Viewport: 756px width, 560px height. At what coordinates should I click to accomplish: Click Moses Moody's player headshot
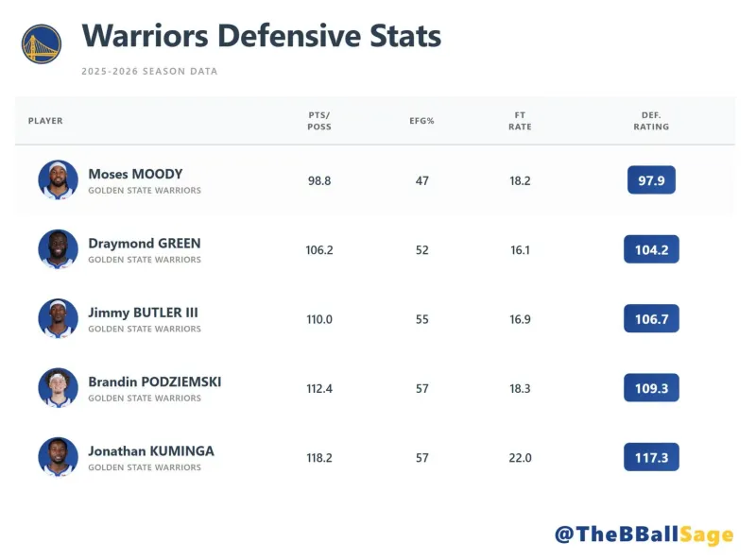coord(58,179)
